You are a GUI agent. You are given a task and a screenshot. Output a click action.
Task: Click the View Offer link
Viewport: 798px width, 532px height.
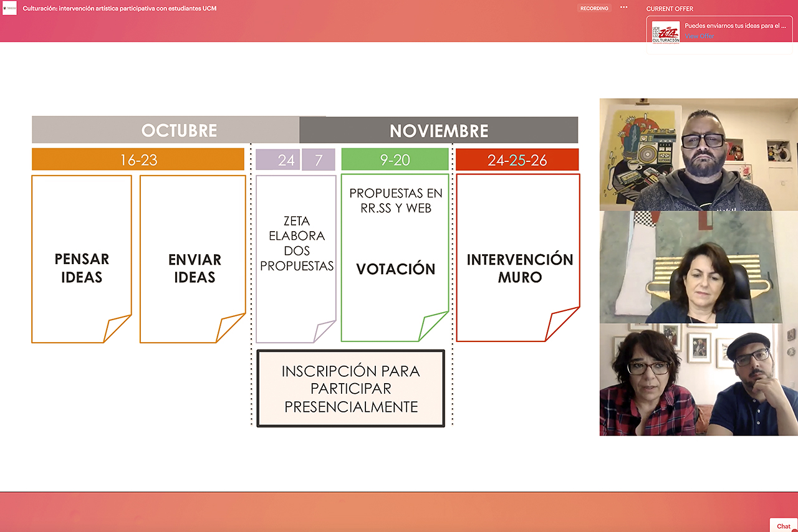(699, 36)
